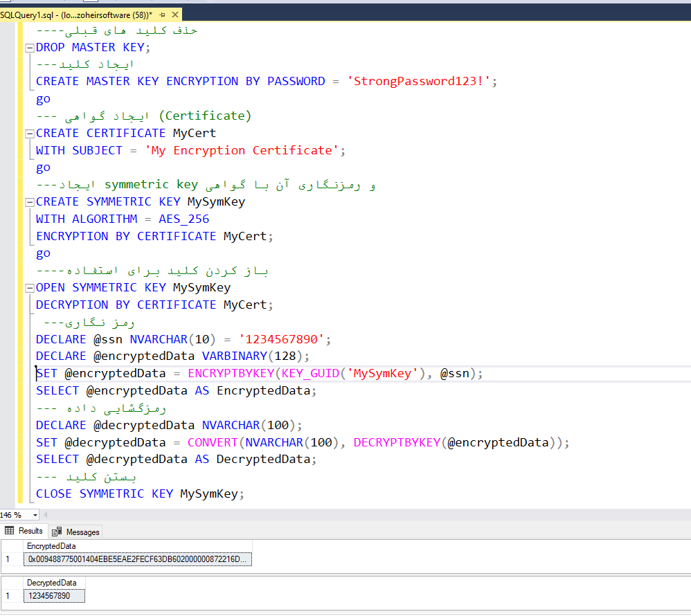Click the DECLARE @ssn NVARCHAR(10) line
The width and height of the screenshot is (691, 616).
click(x=183, y=340)
